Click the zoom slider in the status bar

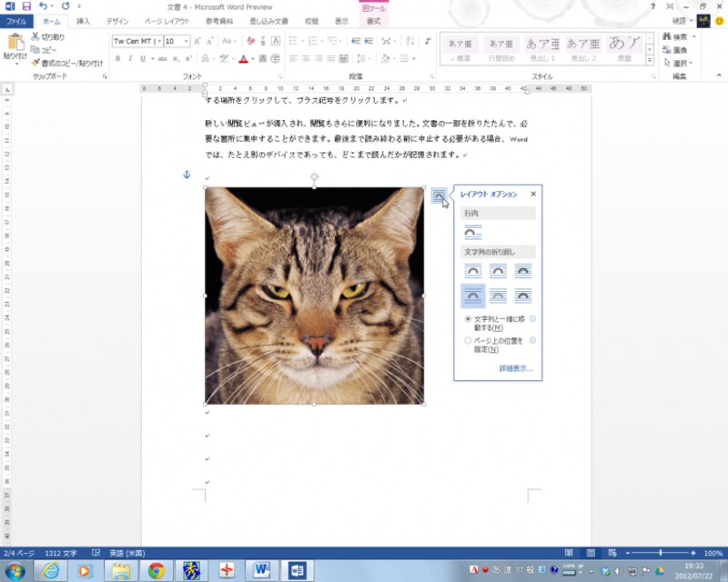pyautogui.click(x=662, y=553)
